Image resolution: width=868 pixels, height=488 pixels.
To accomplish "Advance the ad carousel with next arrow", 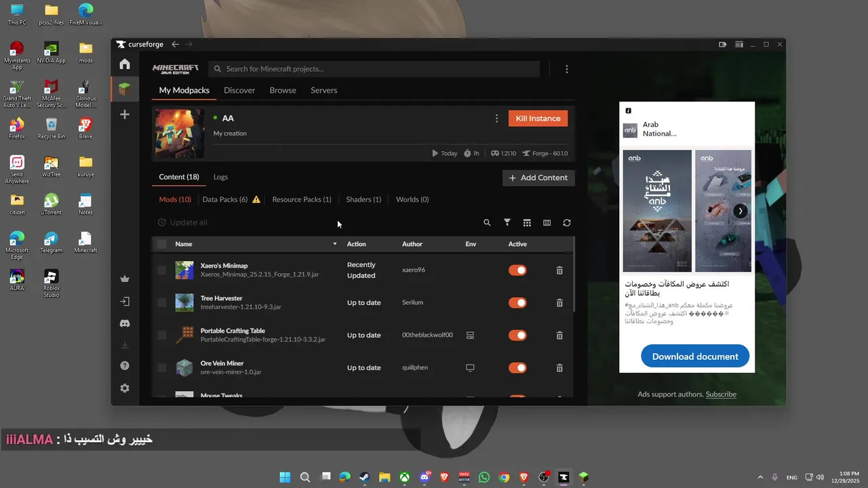I will [x=741, y=211].
